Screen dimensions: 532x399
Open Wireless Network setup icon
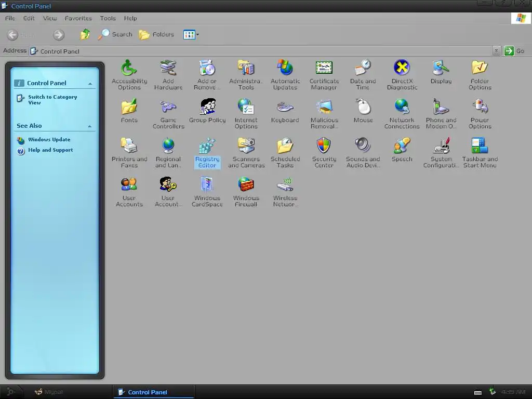click(285, 192)
